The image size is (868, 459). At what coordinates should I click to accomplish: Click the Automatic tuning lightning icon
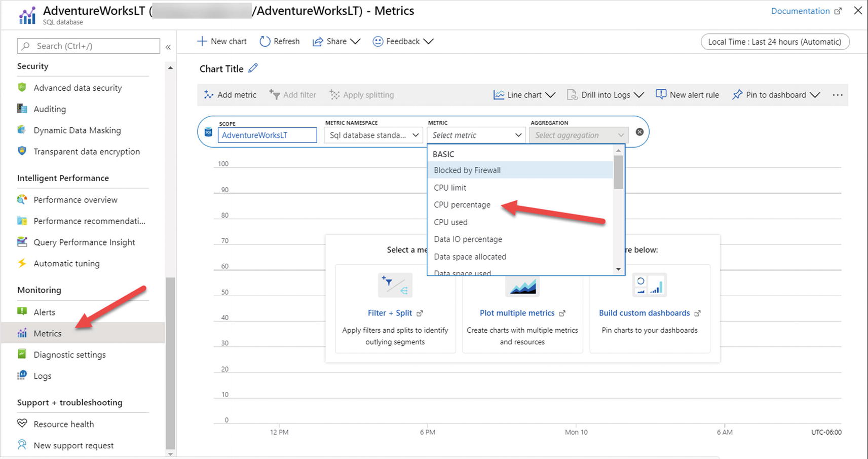(22, 263)
